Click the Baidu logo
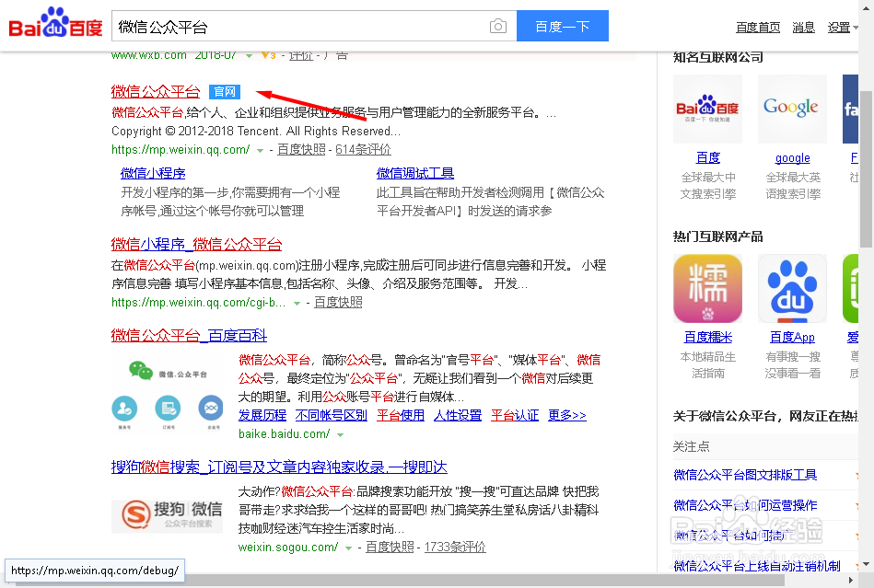874x588 pixels. pos(55,23)
